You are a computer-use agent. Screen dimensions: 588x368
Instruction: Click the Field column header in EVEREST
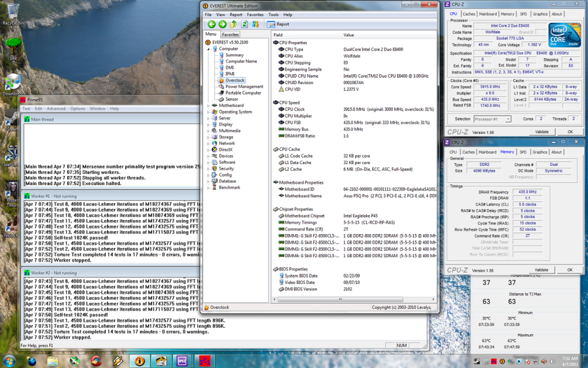pyautogui.click(x=306, y=35)
